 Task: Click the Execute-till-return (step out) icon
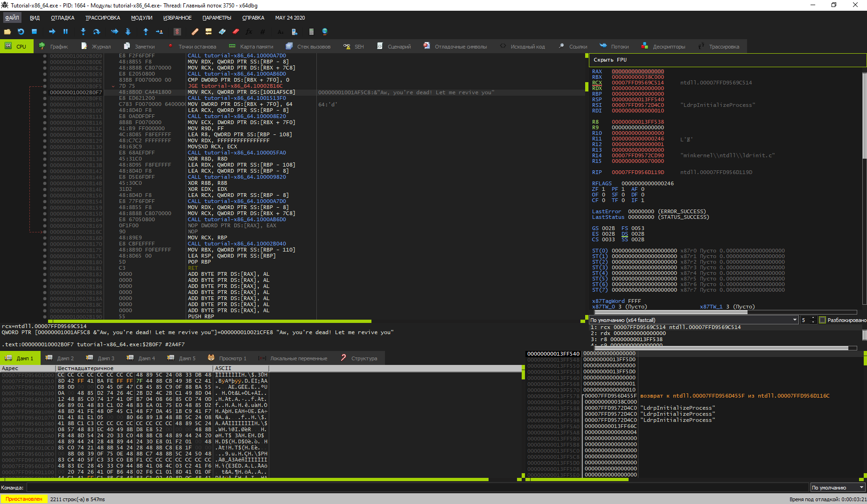(145, 32)
